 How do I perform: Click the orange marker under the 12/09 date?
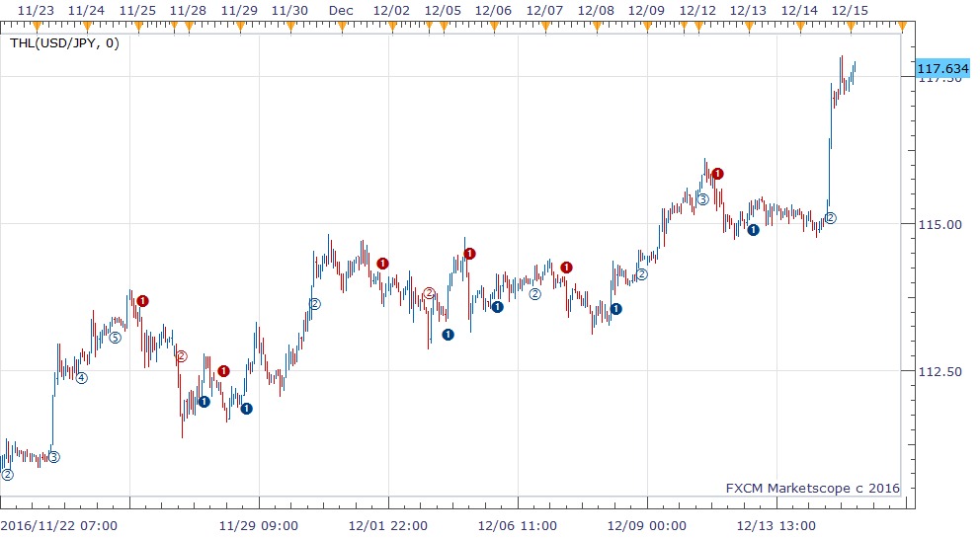pos(647,27)
